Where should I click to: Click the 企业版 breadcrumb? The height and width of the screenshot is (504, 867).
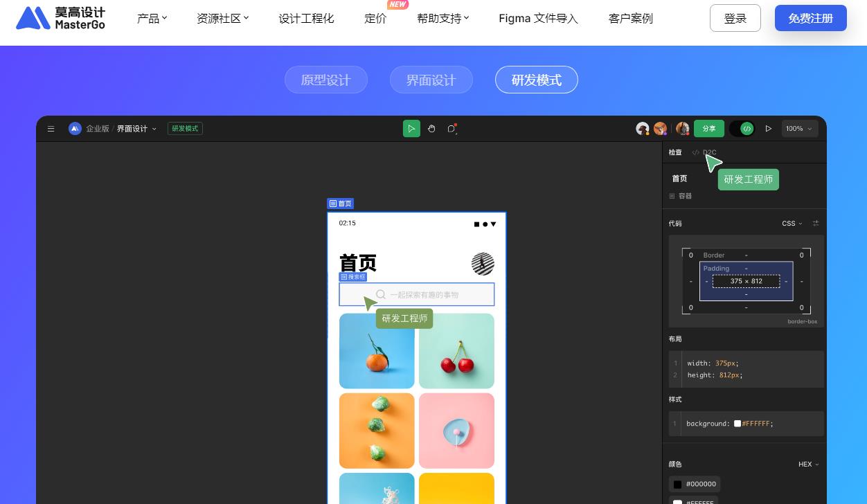[98, 129]
